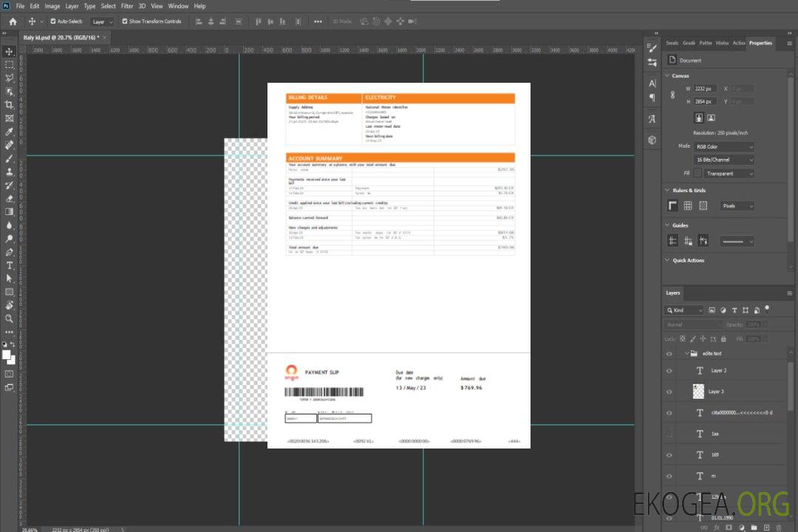Collapse the Rulers & Grids section
798x532 pixels.
coord(667,191)
